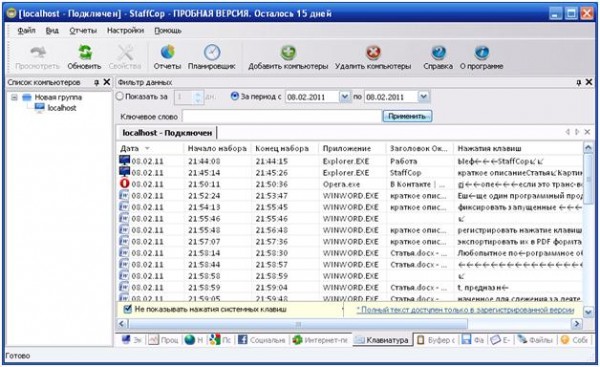
Task: Pin the Фильтр данных panel
Action: (579, 82)
